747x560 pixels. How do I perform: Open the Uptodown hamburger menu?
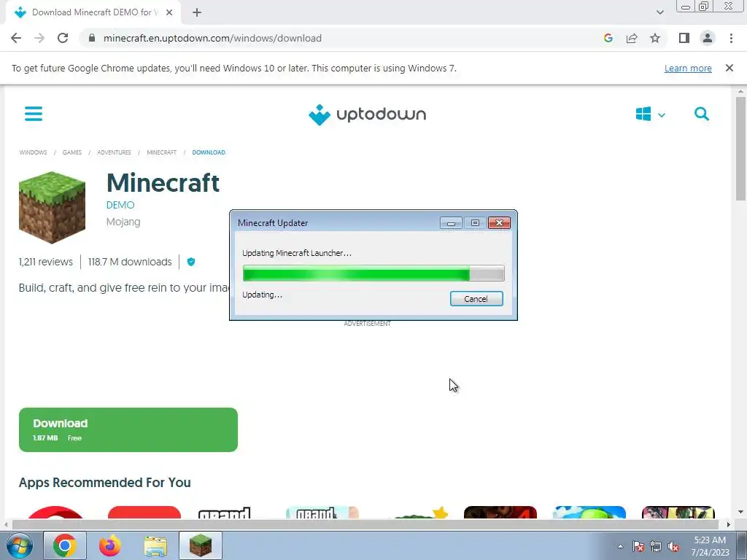(x=34, y=114)
